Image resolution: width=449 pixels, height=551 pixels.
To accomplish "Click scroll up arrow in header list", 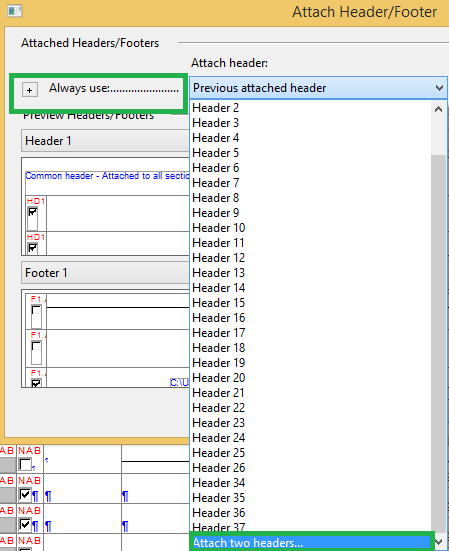I will click(438, 109).
